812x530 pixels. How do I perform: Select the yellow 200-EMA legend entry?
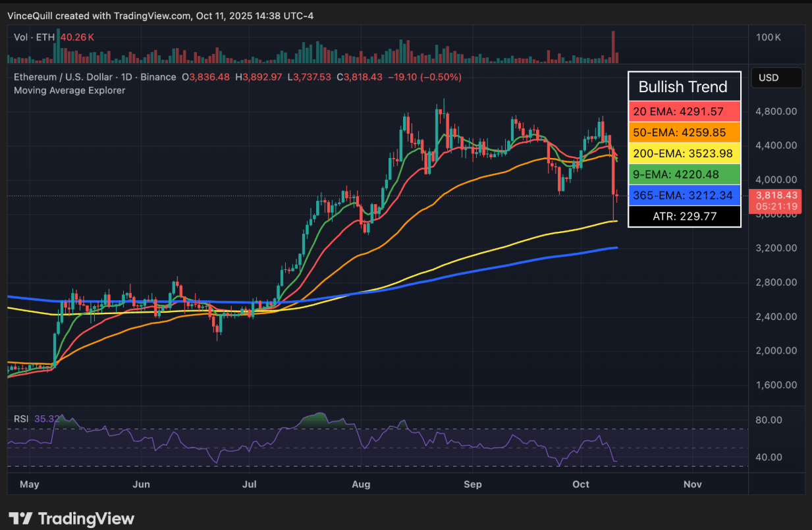click(684, 153)
